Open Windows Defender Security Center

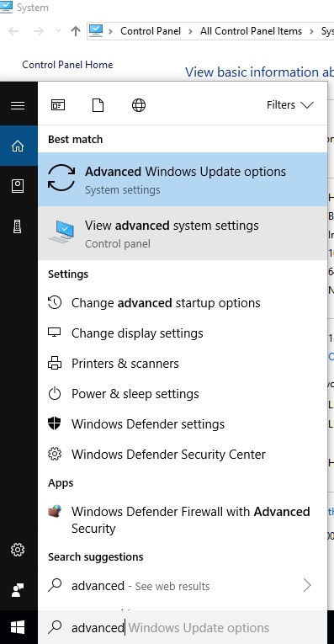click(183, 455)
